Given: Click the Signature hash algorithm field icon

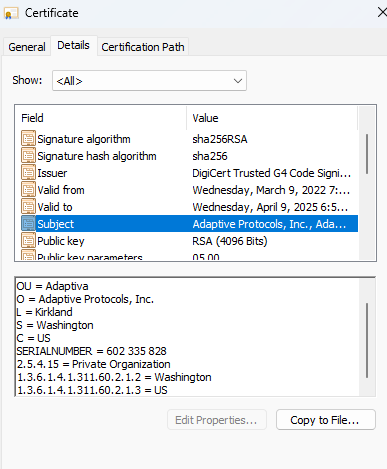Looking at the screenshot, I should pos(28,156).
